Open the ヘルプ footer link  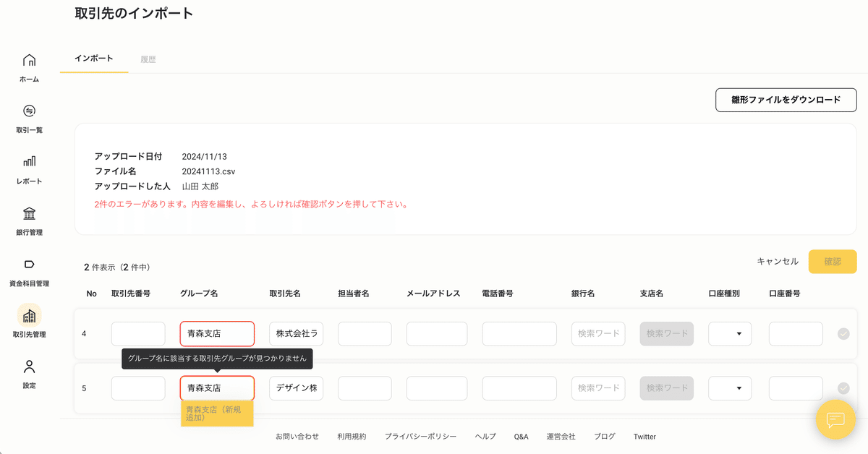coord(485,437)
